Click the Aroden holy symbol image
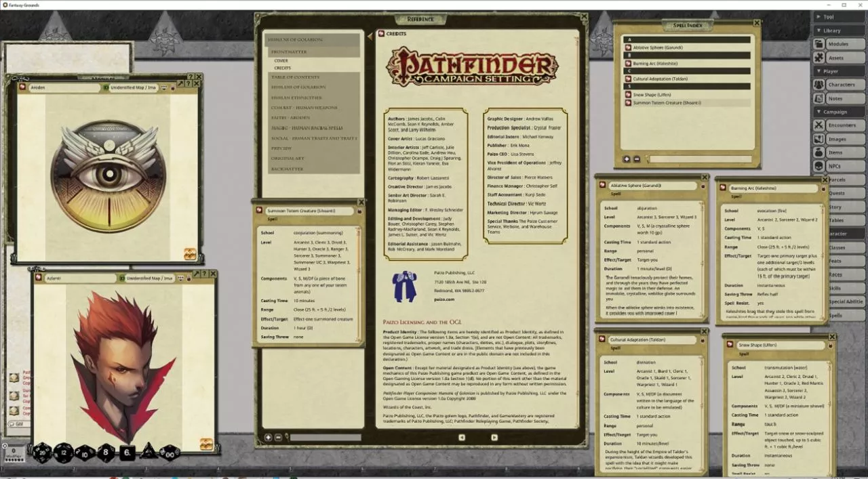The width and height of the screenshot is (868, 479). pos(108,176)
